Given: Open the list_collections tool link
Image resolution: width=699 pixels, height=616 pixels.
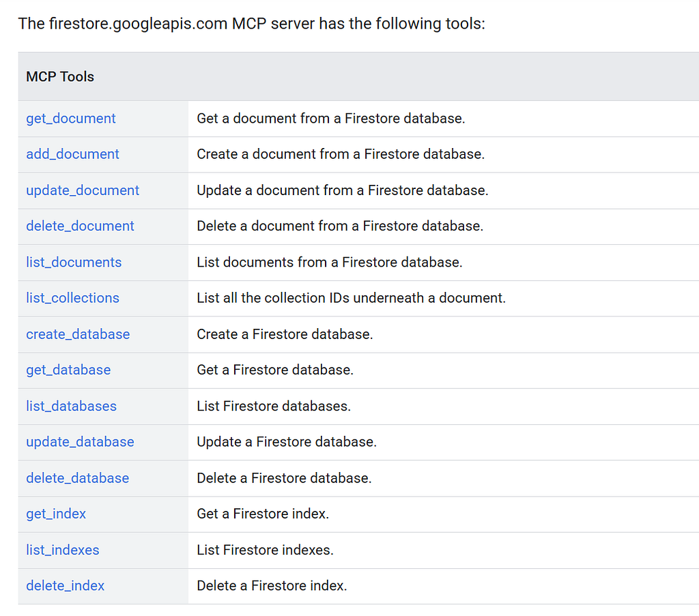Looking at the screenshot, I should pyautogui.click(x=72, y=298).
